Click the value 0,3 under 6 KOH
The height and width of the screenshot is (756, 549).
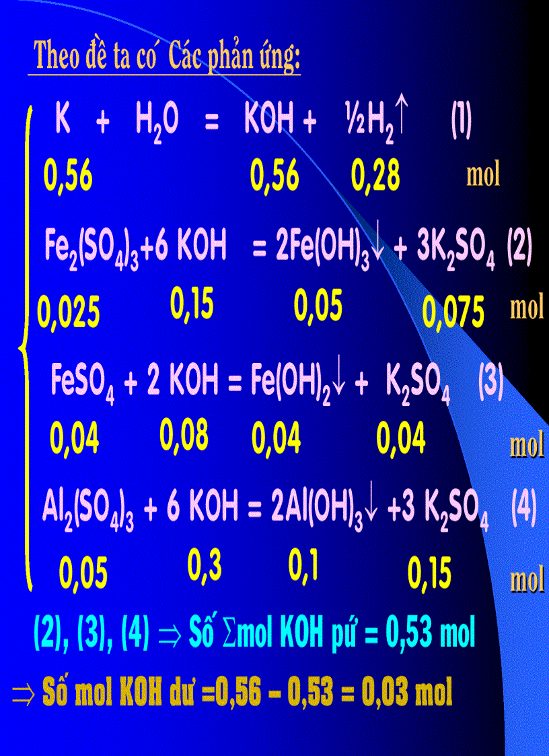pos(205,565)
